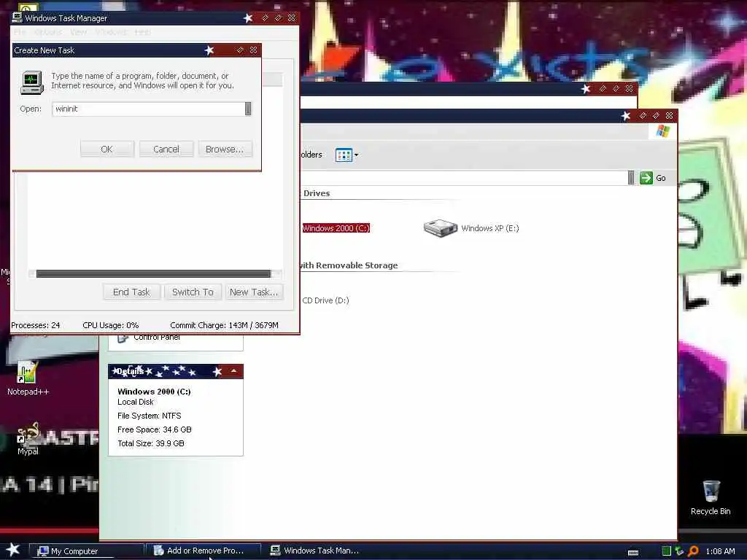Select the Windows 2000 (C:) drive label
Screen dimensions: 747x560
(x=336, y=228)
